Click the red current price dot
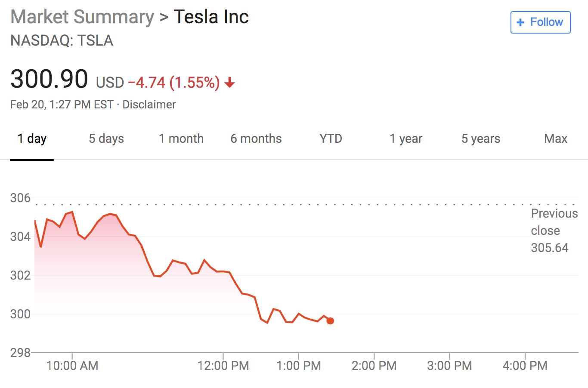The width and height of the screenshot is (588, 388). click(330, 320)
